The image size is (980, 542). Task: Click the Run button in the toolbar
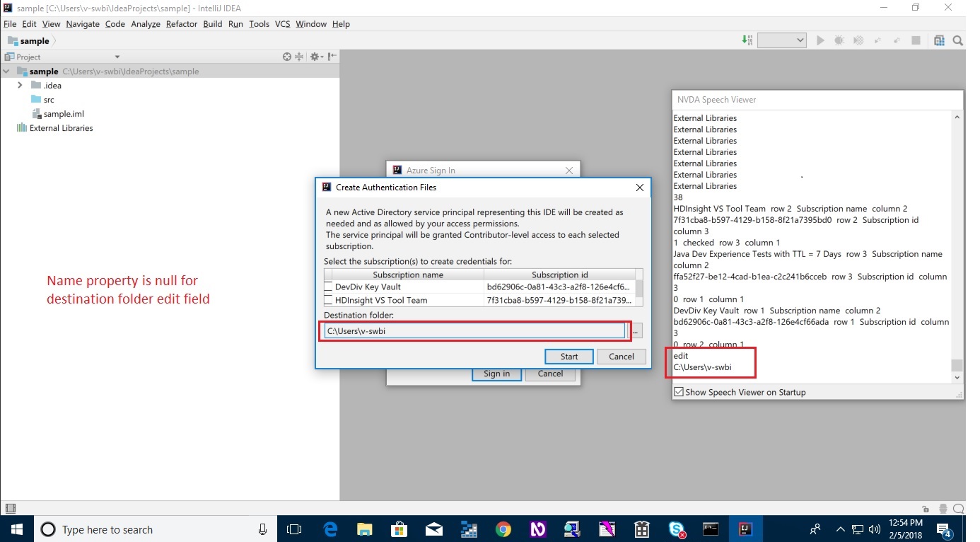pos(820,40)
